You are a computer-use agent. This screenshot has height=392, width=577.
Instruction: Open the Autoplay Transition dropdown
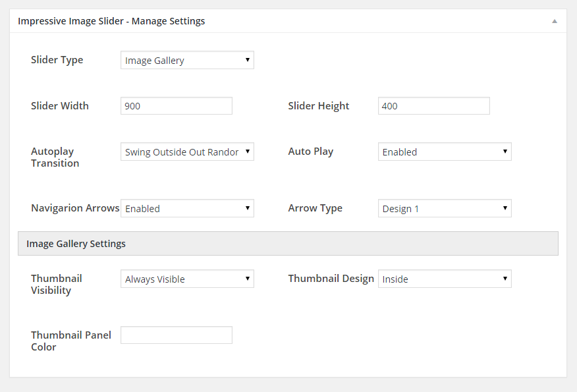[x=187, y=152]
